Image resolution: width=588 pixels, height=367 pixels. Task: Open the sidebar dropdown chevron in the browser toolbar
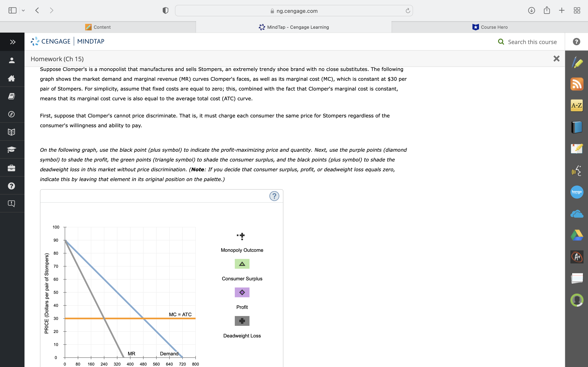[23, 10]
